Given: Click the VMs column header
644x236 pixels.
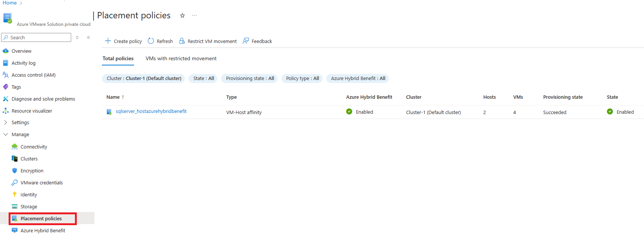Looking at the screenshot, I should (x=518, y=97).
